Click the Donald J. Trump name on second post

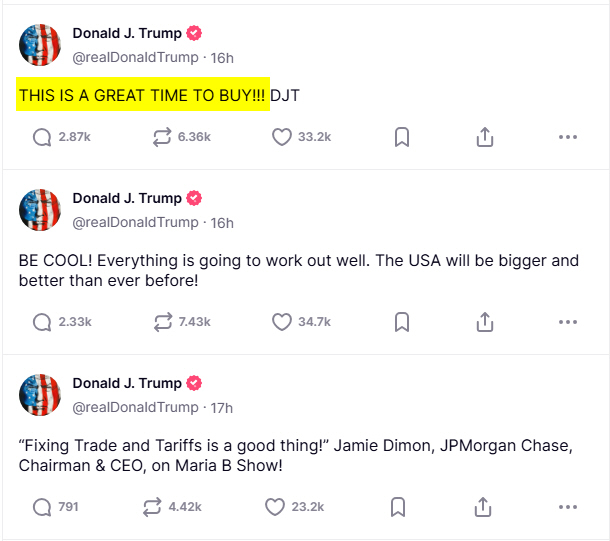coord(127,198)
